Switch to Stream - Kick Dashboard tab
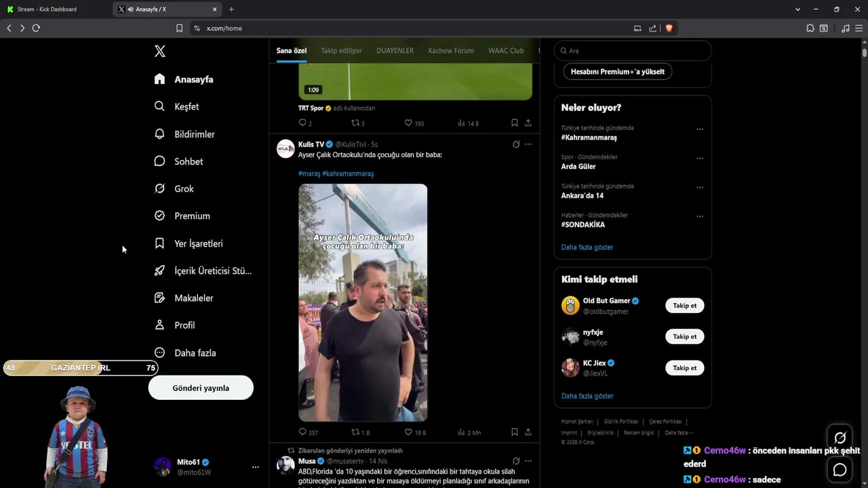 [56, 9]
